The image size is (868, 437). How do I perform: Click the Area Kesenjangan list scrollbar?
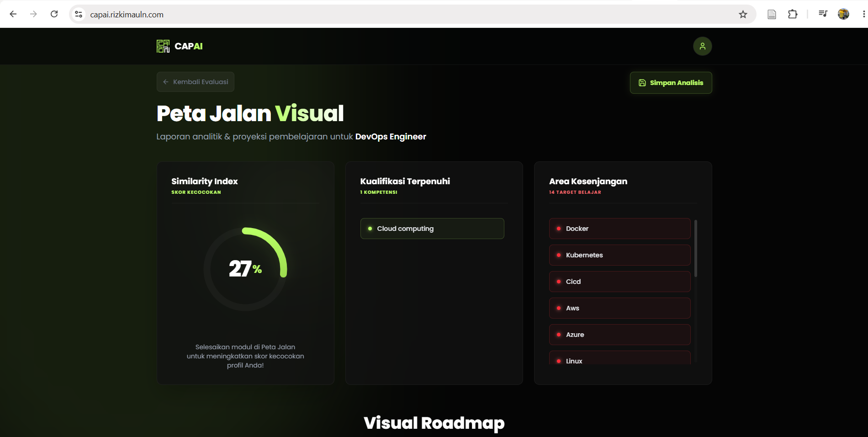tap(696, 248)
